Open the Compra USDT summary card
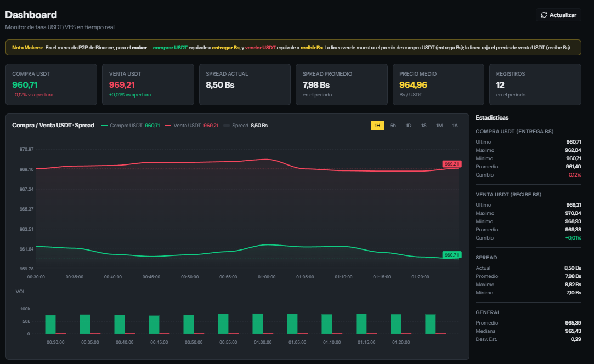The width and height of the screenshot is (594, 364). click(x=51, y=84)
